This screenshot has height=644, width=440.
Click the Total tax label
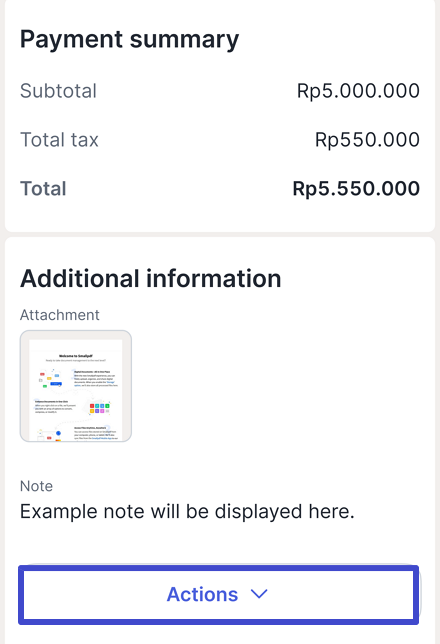click(59, 140)
